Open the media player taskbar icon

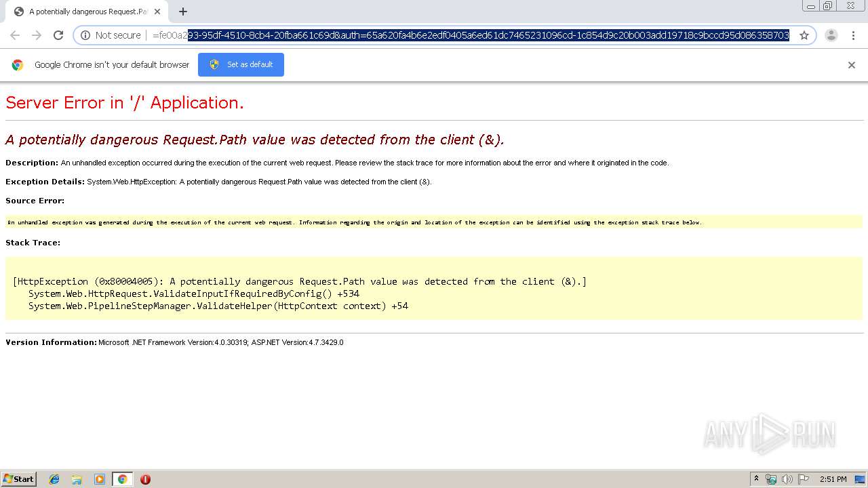click(100, 479)
